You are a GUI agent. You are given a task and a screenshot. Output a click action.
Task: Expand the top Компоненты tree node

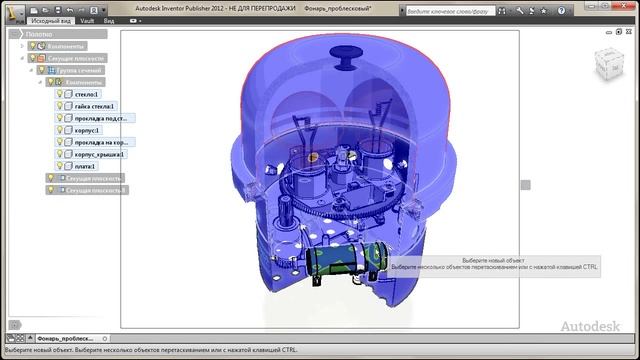(22, 46)
